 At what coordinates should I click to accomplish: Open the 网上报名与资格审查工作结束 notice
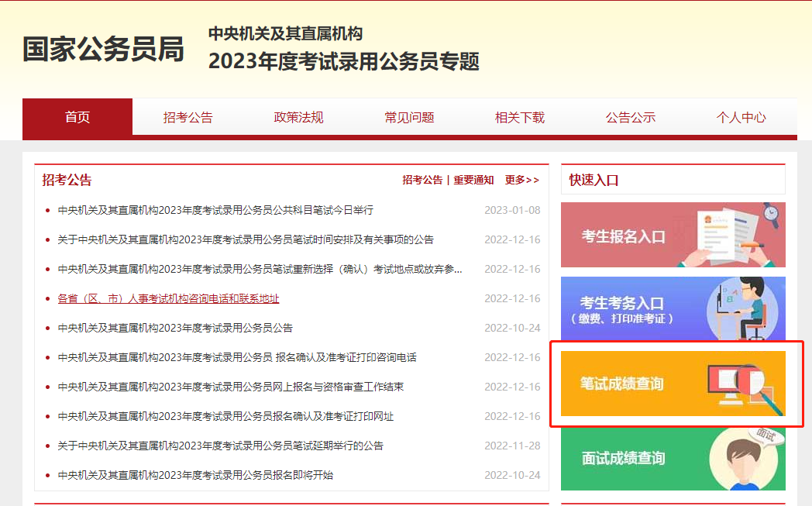pos(230,387)
